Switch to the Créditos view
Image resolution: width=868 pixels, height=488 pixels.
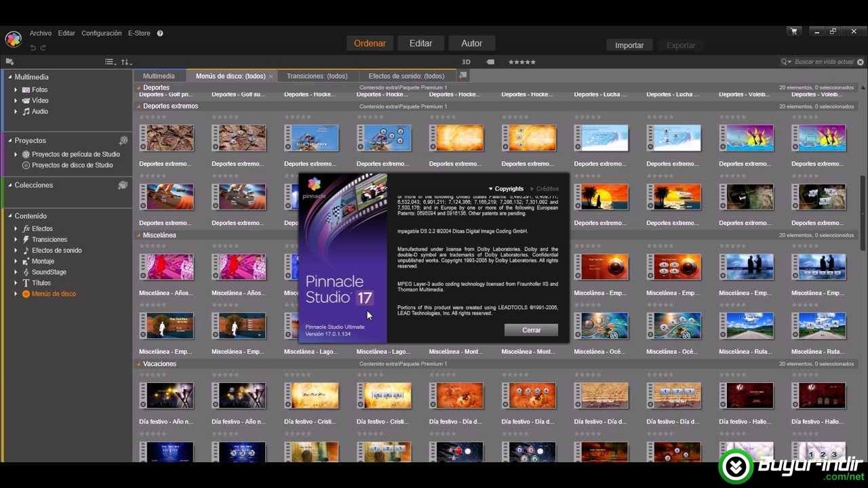(x=545, y=189)
